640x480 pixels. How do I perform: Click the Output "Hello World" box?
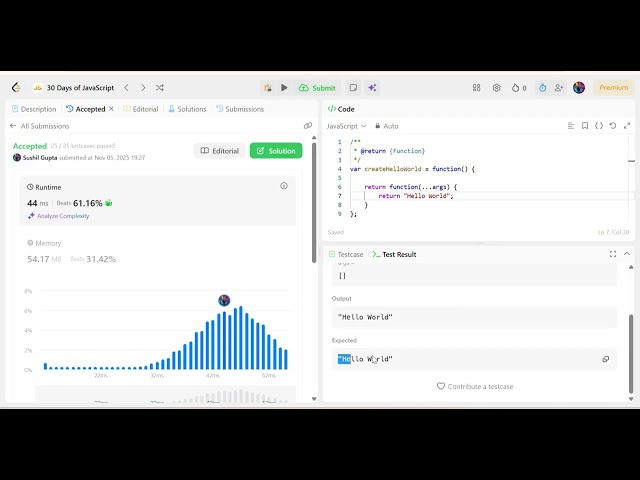pyautogui.click(x=474, y=317)
